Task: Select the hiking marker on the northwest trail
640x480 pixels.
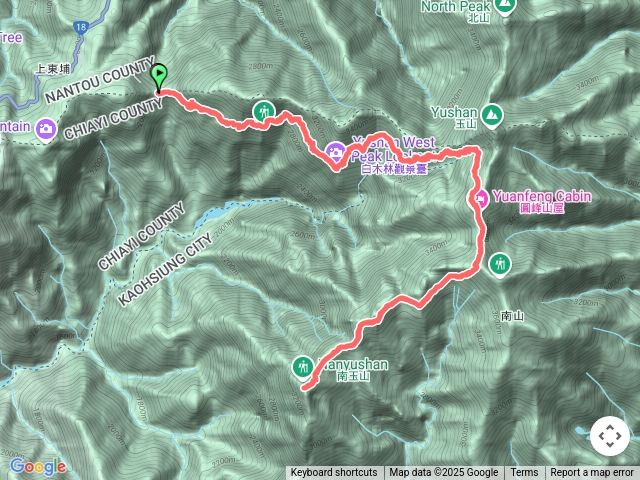Action: pos(264,111)
